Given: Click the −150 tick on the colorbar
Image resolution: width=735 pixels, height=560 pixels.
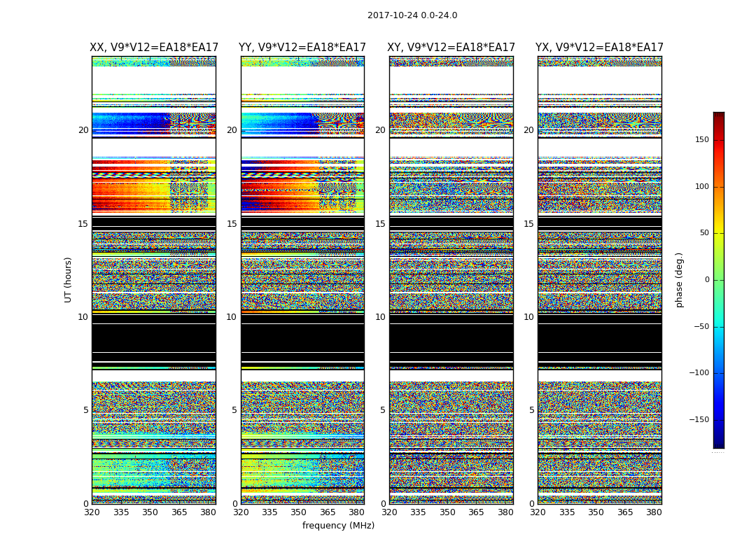Looking at the screenshot, I should point(699,419).
